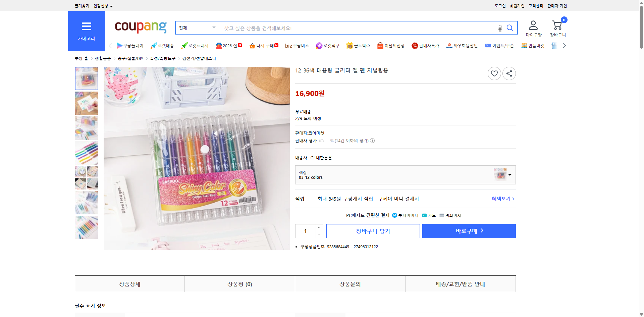Image resolution: width=644 pixels, height=317 pixels.
Task: Expand the 색상 color selection dropdown
Action: [509, 175]
